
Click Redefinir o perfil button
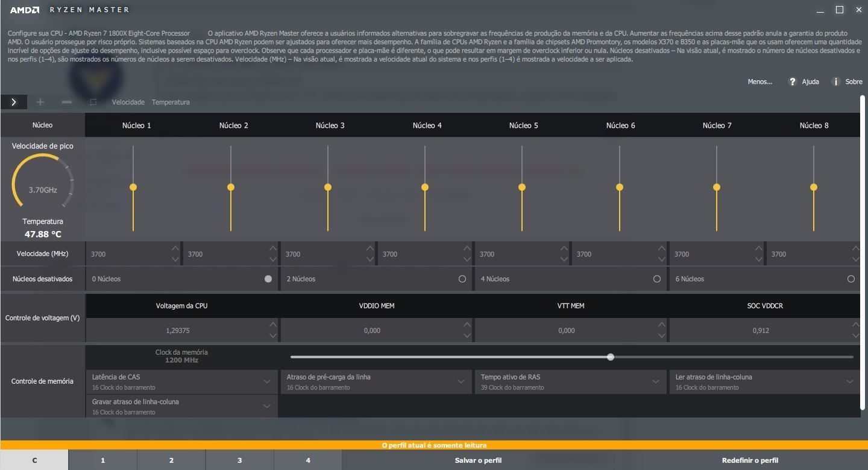(750, 460)
